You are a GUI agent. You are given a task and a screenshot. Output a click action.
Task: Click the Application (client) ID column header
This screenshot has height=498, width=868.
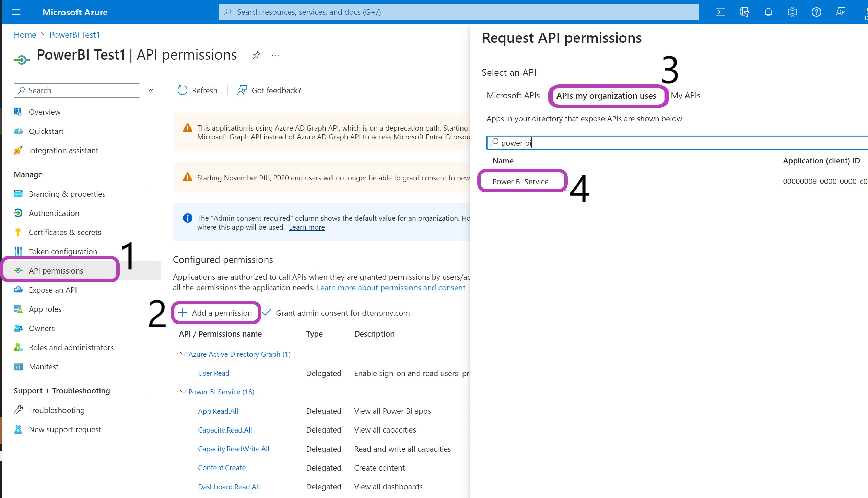pyautogui.click(x=821, y=161)
